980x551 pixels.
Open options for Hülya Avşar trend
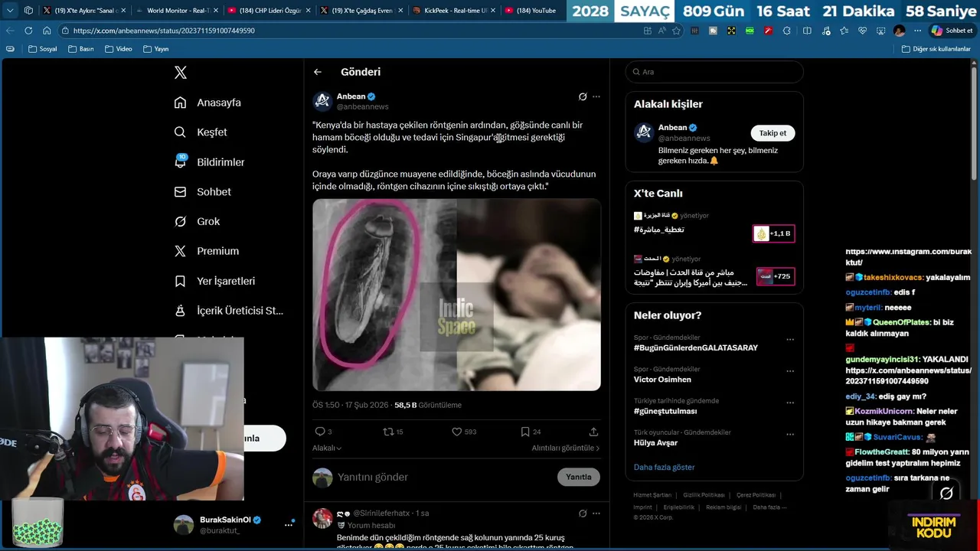coord(790,435)
